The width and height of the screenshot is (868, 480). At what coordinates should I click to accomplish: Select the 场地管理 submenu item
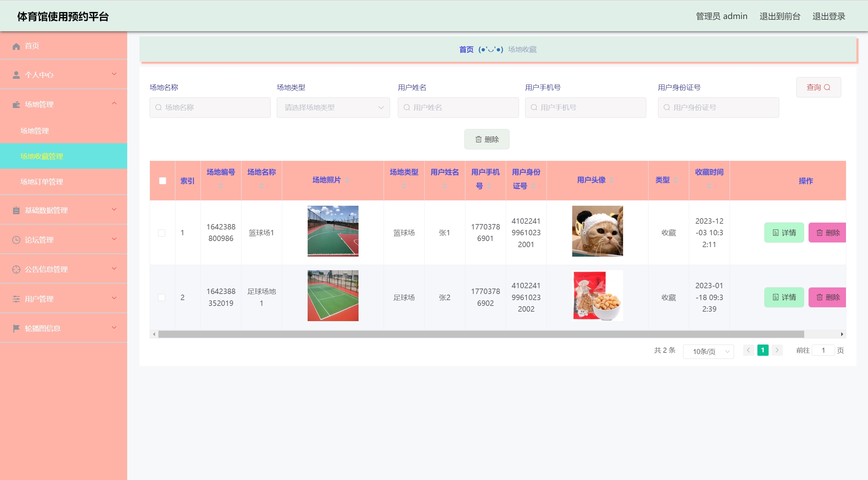tap(35, 131)
